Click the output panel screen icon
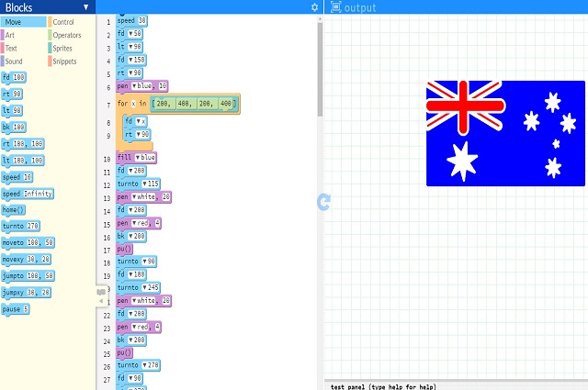This screenshot has width=588, height=390. click(x=335, y=7)
